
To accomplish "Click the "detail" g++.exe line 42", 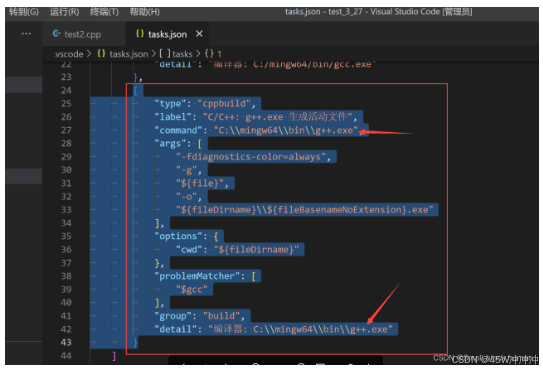I will [274, 329].
